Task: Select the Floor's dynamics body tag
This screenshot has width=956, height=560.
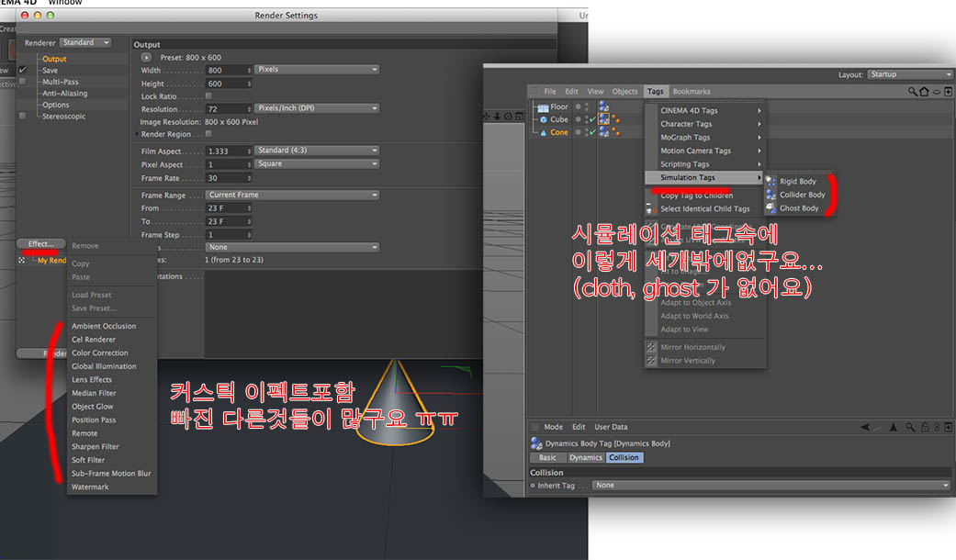Action: [x=603, y=106]
